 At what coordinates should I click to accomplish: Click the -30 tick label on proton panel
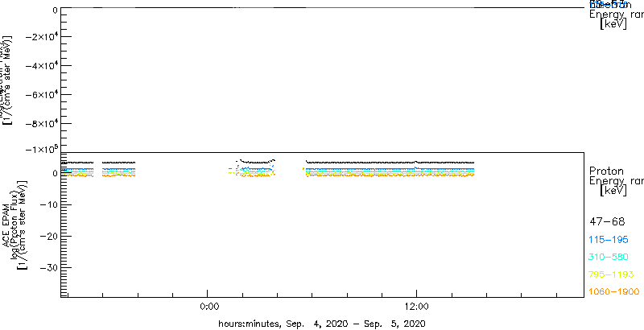[49, 267]
